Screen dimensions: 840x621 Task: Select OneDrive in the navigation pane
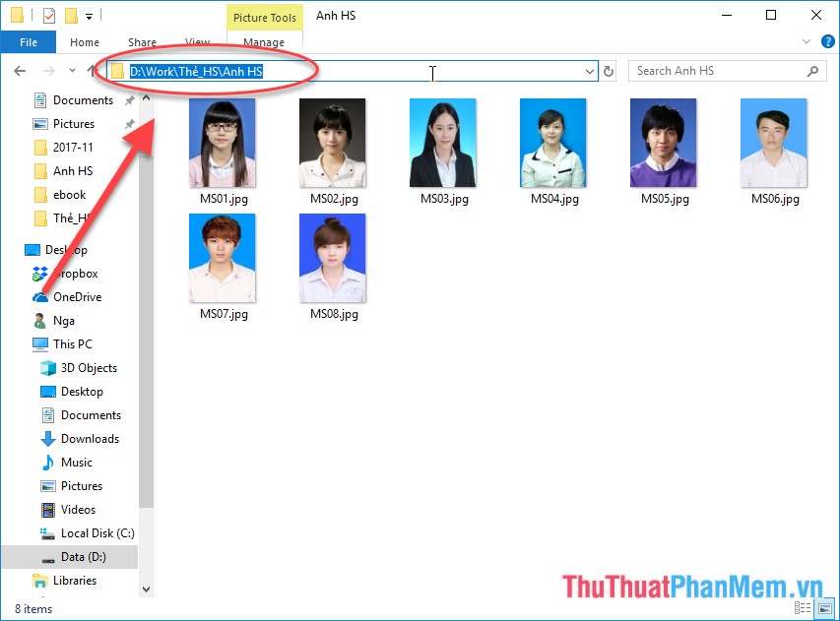tap(77, 297)
